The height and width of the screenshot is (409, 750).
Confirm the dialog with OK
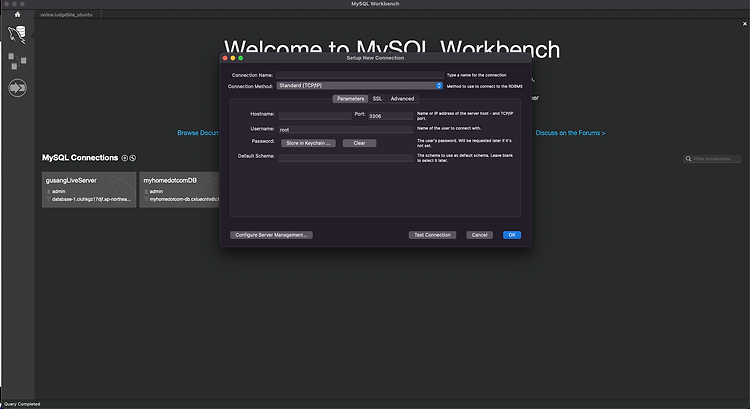click(x=512, y=235)
